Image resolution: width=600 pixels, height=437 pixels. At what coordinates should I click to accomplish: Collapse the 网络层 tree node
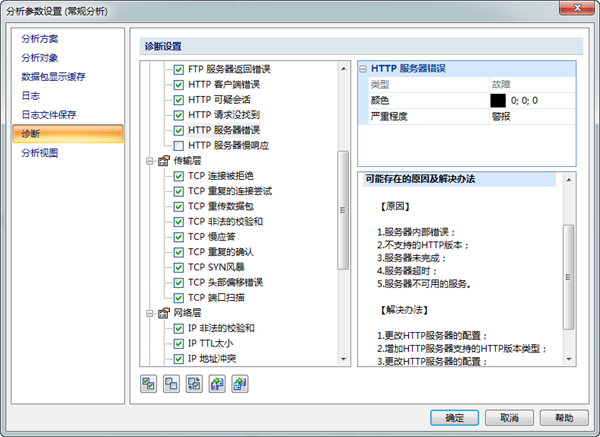[150, 313]
